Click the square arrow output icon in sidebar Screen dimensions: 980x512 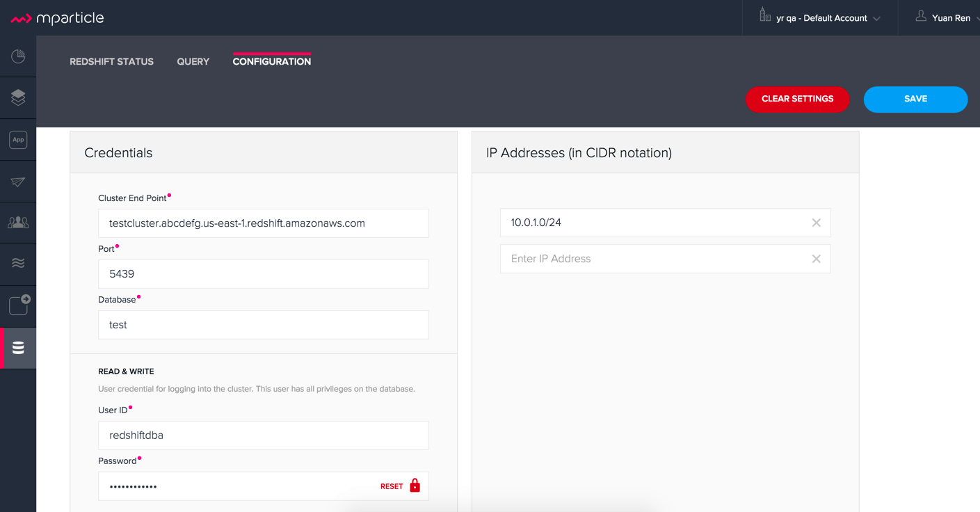point(19,305)
